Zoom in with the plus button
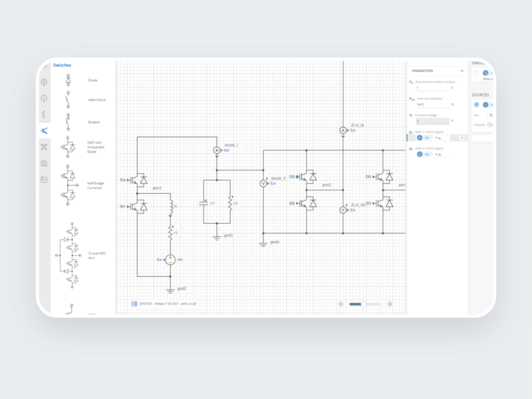The width and height of the screenshot is (532, 399). pyautogui.click(x=390, y=303)
